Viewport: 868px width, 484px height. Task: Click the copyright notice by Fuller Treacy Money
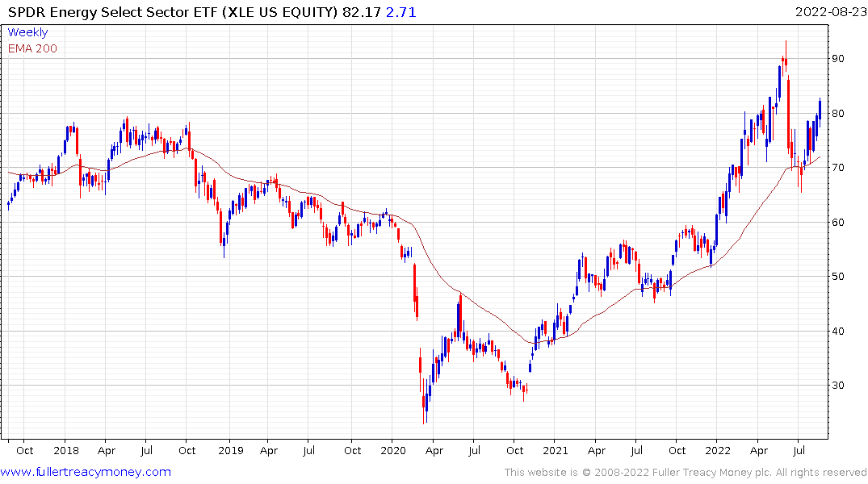686,473
